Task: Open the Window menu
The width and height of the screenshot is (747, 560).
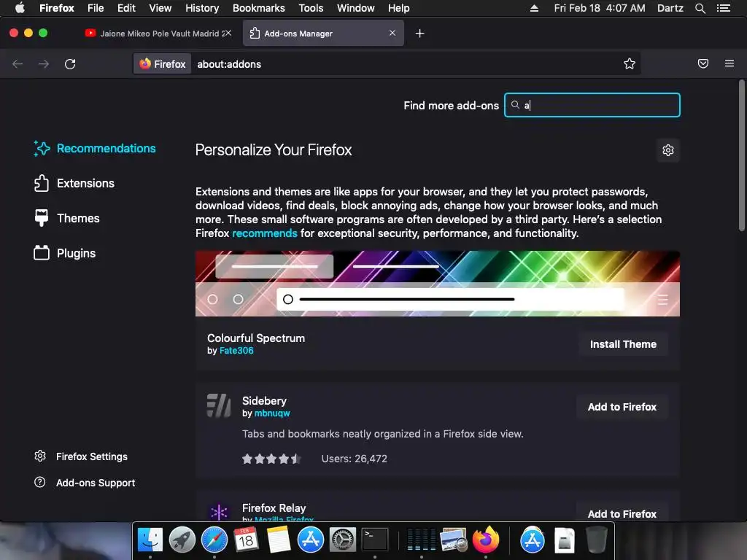Action: [x=355, y=8]
